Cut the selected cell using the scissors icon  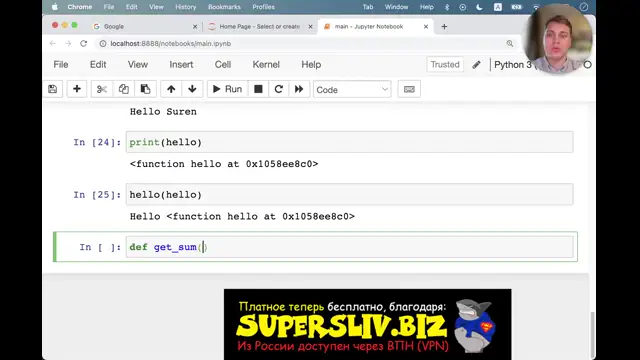(102, 89)
